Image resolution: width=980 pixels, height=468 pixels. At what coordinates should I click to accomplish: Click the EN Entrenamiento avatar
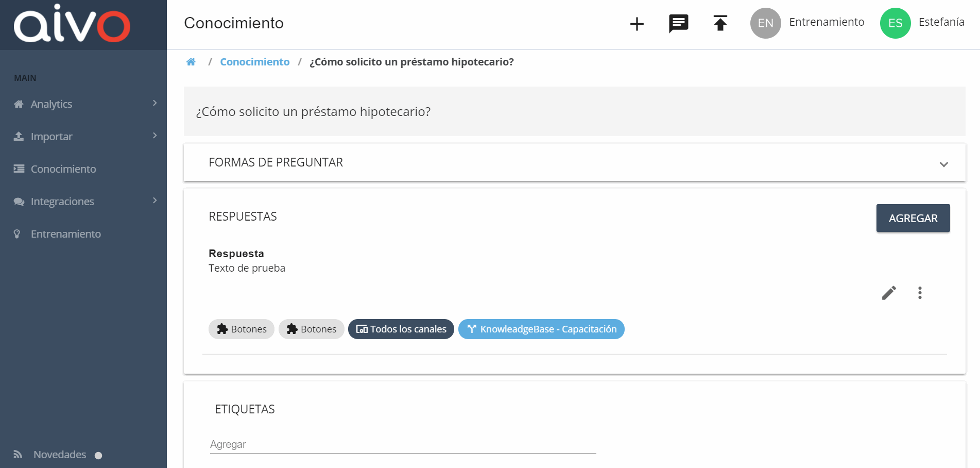(766, 23)
